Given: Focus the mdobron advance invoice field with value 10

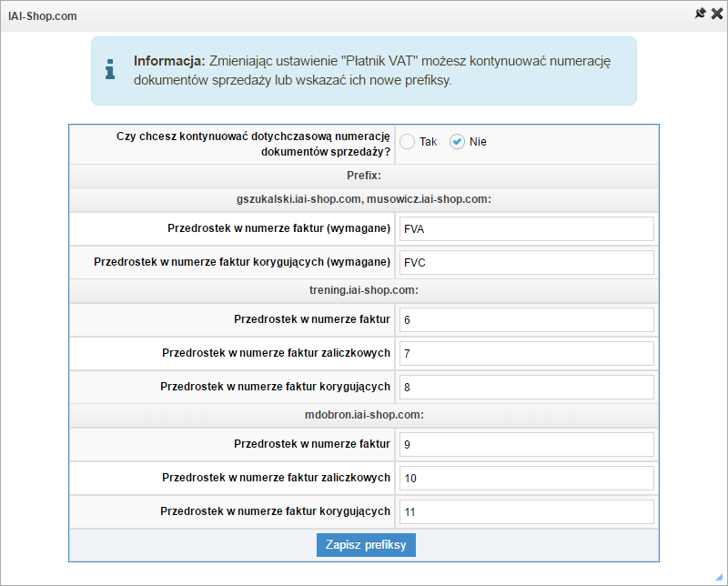Looking at the screenshot, I should 526,478.
